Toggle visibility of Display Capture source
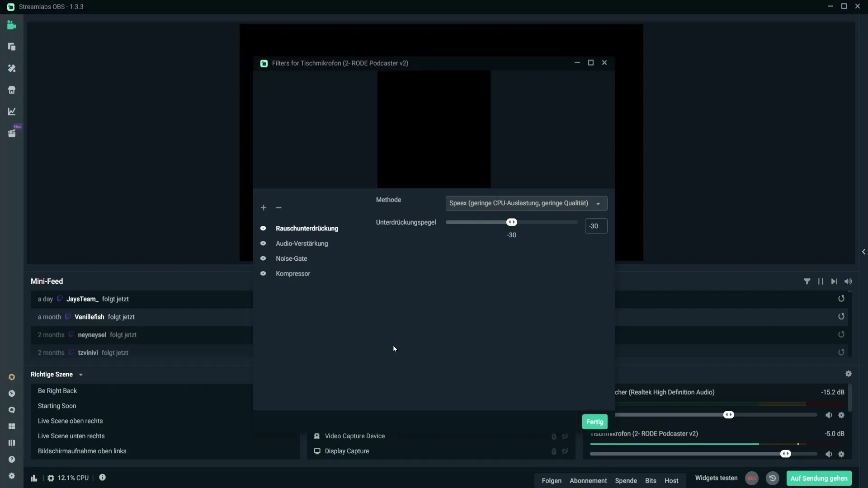The image size is (868, 488). (x=565, y=451)
